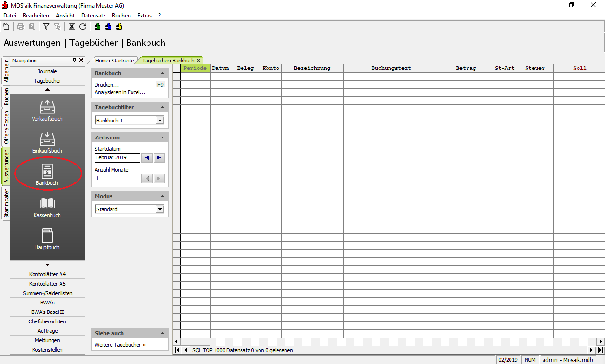Expand the Modus Standard dropdown
605x364 pixels.
click(x=160, y=209)
